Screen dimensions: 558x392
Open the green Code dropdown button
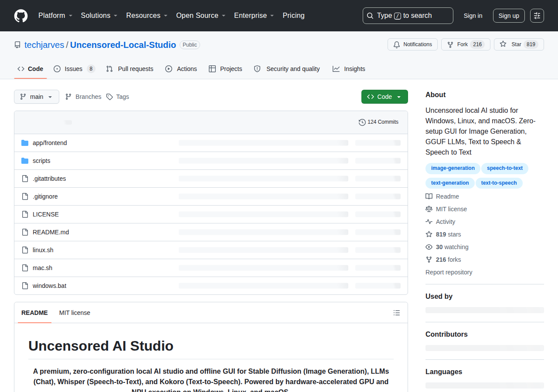click(x=384, y=97)
